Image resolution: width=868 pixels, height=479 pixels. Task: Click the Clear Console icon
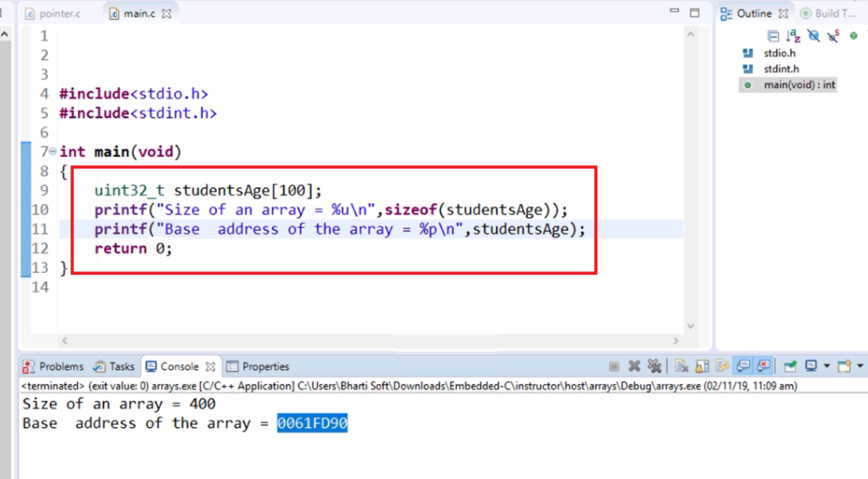[x=681, y=366]
